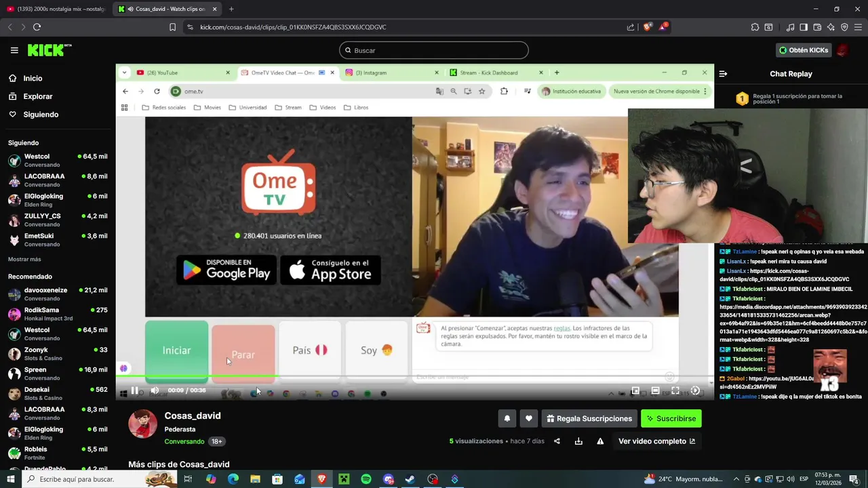This screenshot has width=868, height=488.
Task: Open the kick.com clip link in chat
Action: tap(785, 274)
